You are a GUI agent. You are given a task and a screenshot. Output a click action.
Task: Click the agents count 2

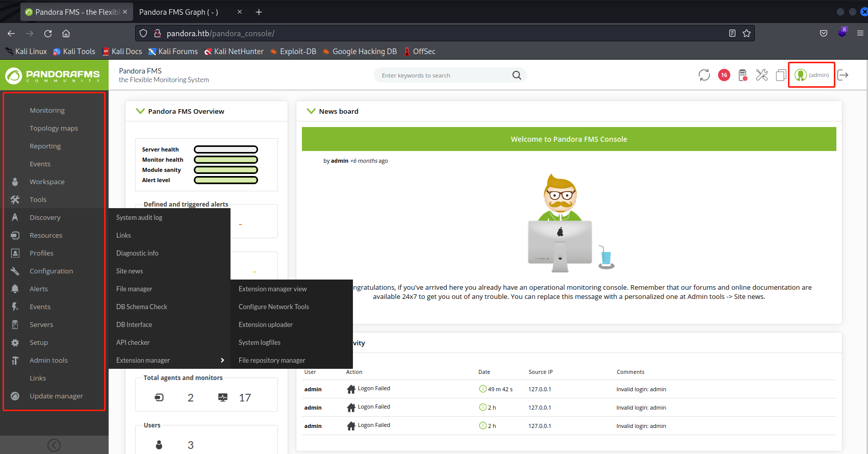(191, 397)
